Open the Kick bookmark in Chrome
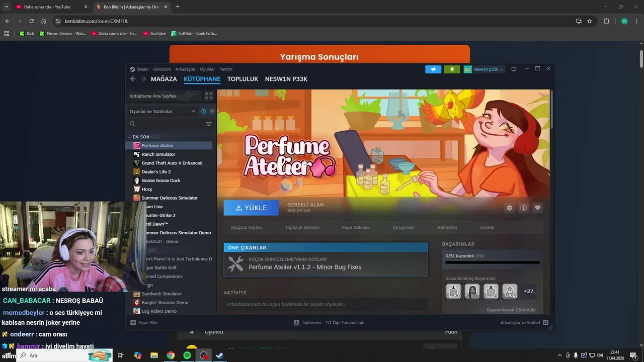The height and width of the screenshot is (362, 644). point(27,33)
